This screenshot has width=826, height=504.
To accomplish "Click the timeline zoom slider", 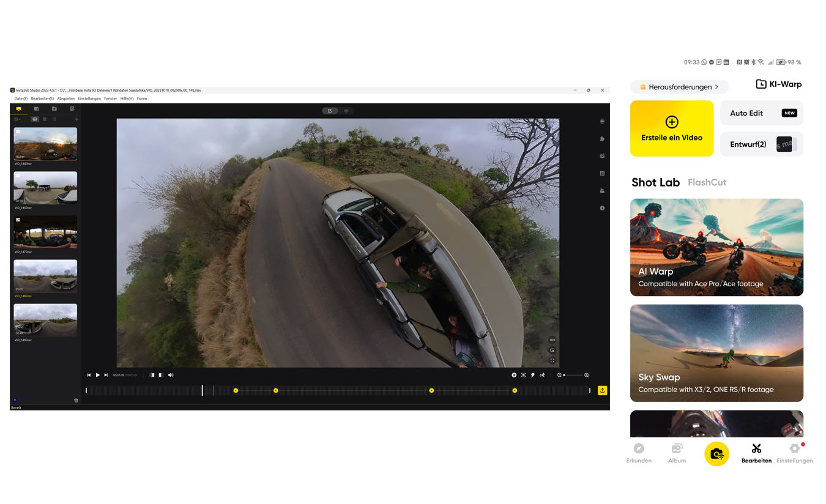I will [x=573, y=375].
